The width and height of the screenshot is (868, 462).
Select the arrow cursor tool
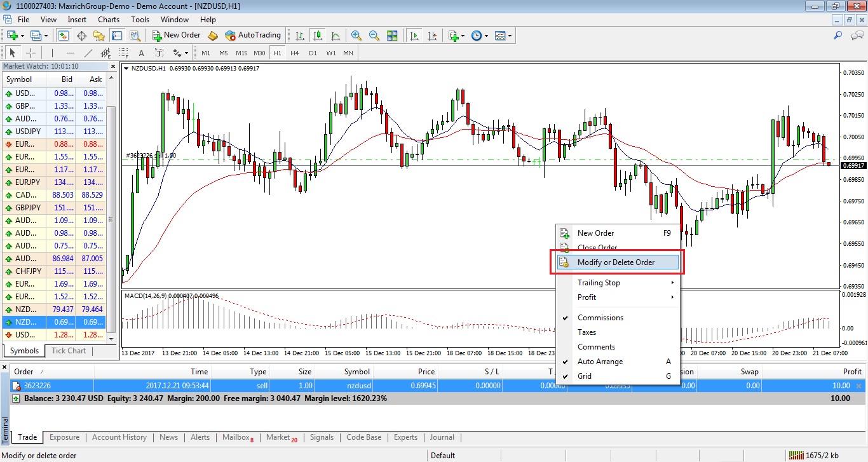(13, 53)
